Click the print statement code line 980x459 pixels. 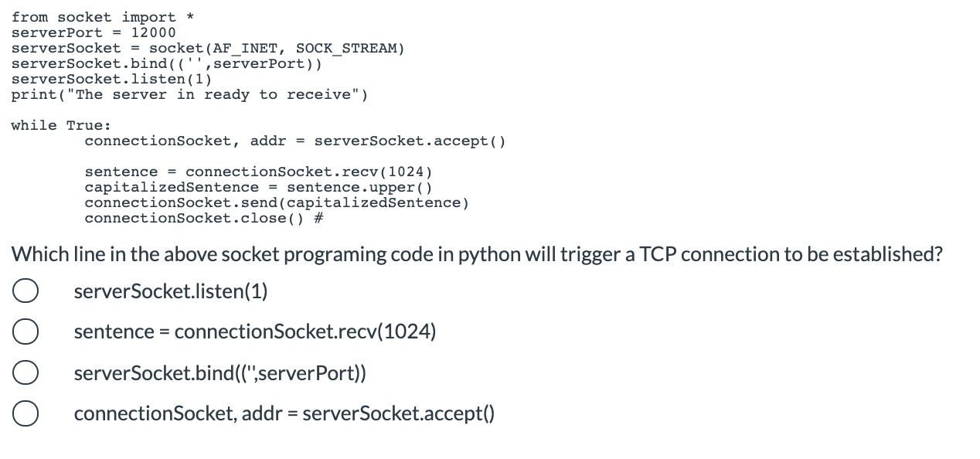(x=189, y=94)
